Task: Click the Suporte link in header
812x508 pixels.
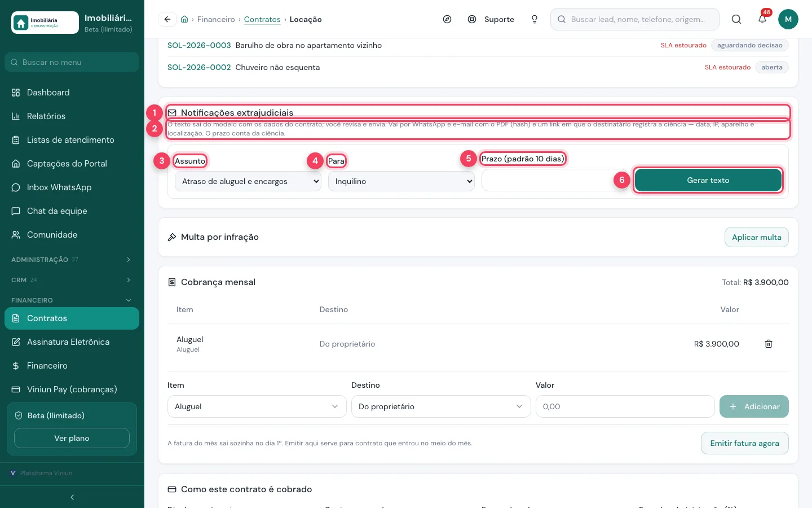Action: 491,19
